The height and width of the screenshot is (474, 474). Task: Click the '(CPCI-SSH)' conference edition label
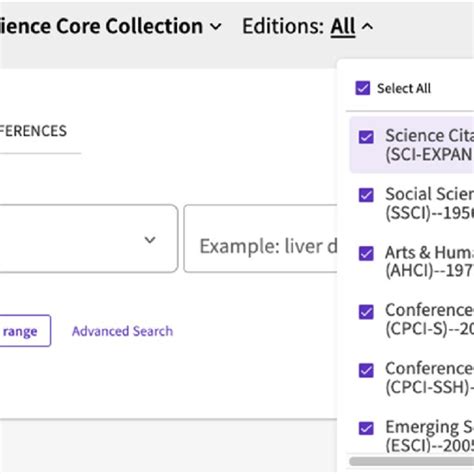tap(429, 378)
